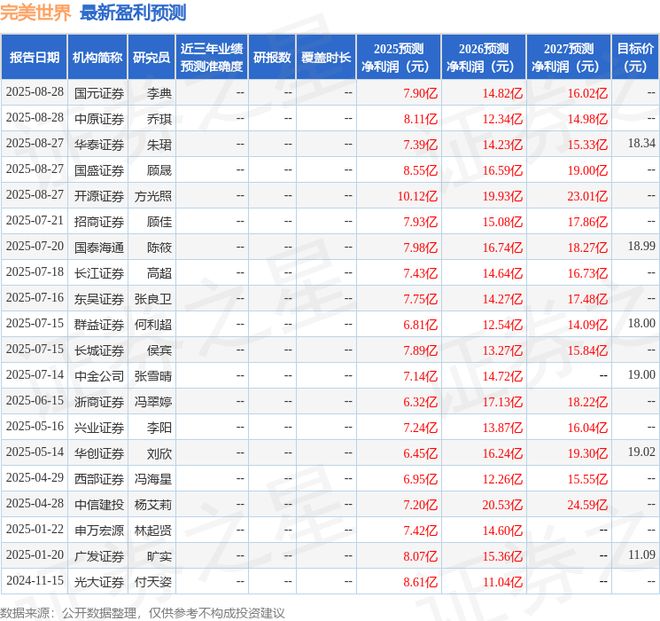
Task: Click the date 2024-11-15
Action: pos(35,581)
